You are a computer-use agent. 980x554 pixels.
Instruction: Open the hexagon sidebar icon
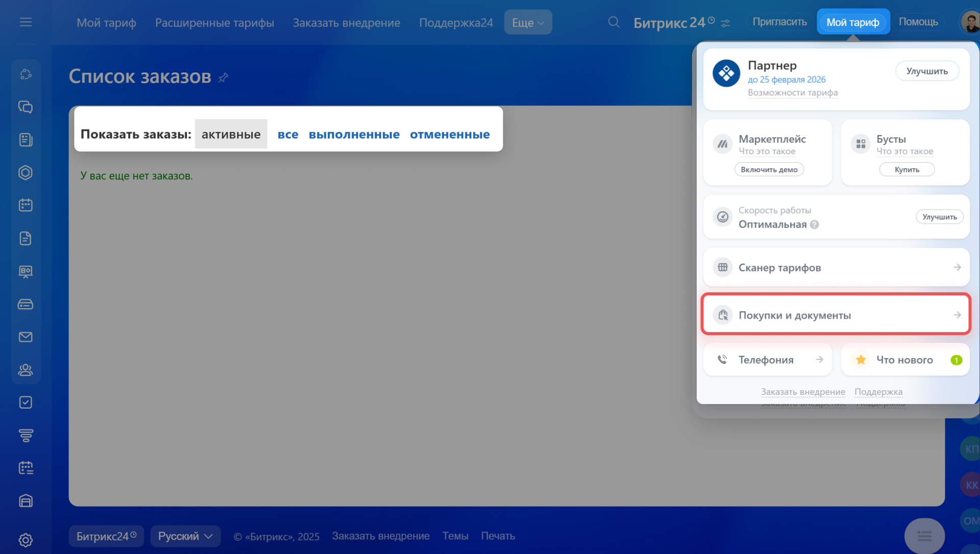(x=26, y=172)
